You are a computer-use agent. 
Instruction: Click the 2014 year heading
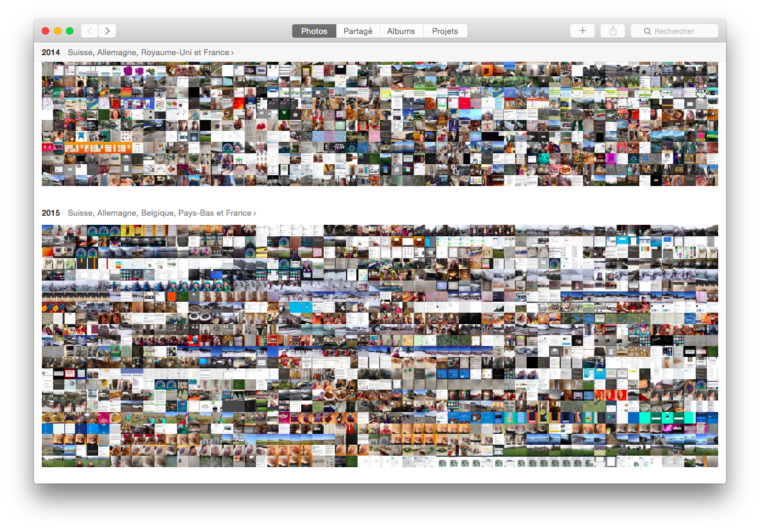[51, 53]
